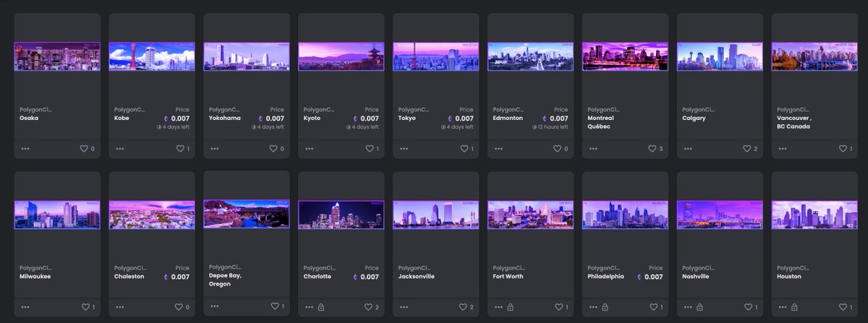
Task: Like the Osaka card with the heart icon
Action: [x=84, y=149]
